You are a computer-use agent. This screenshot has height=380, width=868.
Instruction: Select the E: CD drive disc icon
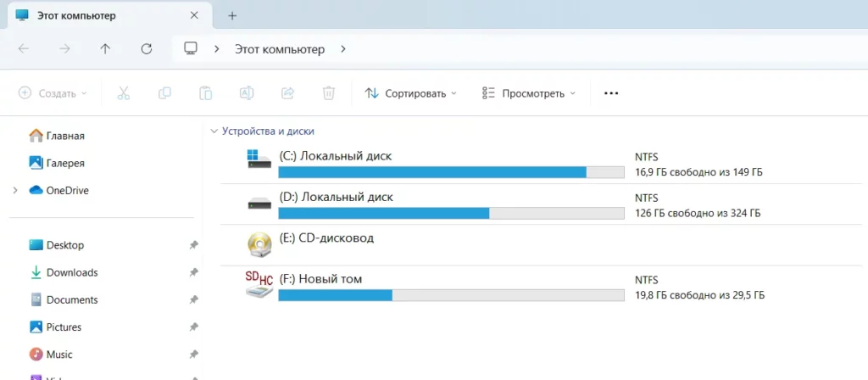259,244
